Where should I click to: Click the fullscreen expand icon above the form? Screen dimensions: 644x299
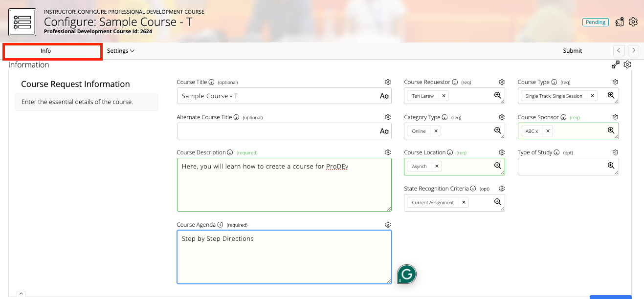(616, 64)
